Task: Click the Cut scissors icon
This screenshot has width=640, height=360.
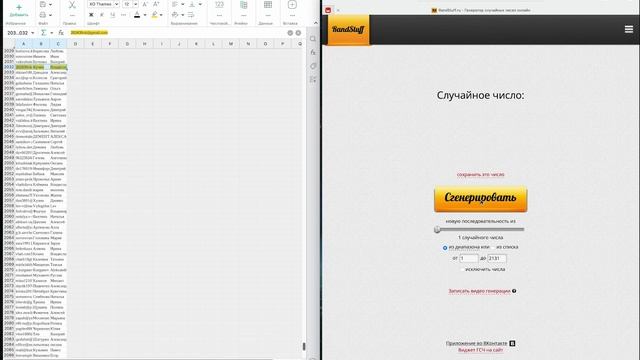Action: [72, 5]
